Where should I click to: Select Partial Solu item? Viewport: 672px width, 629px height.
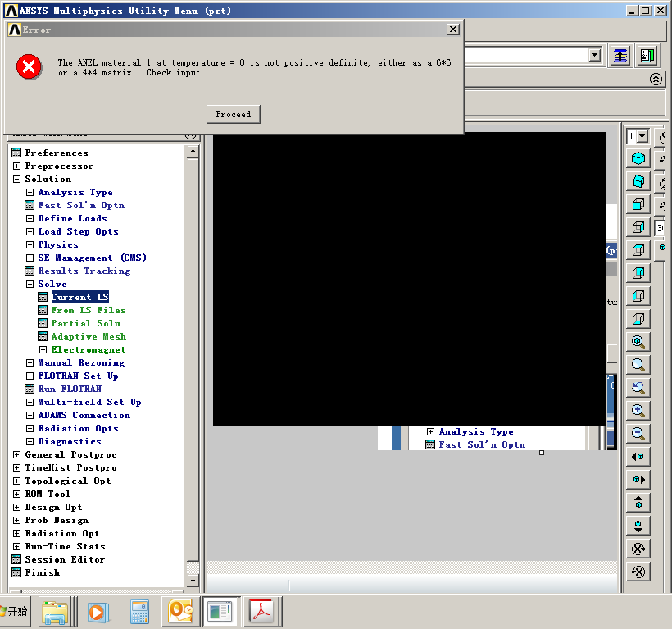[x=86, y=323]
